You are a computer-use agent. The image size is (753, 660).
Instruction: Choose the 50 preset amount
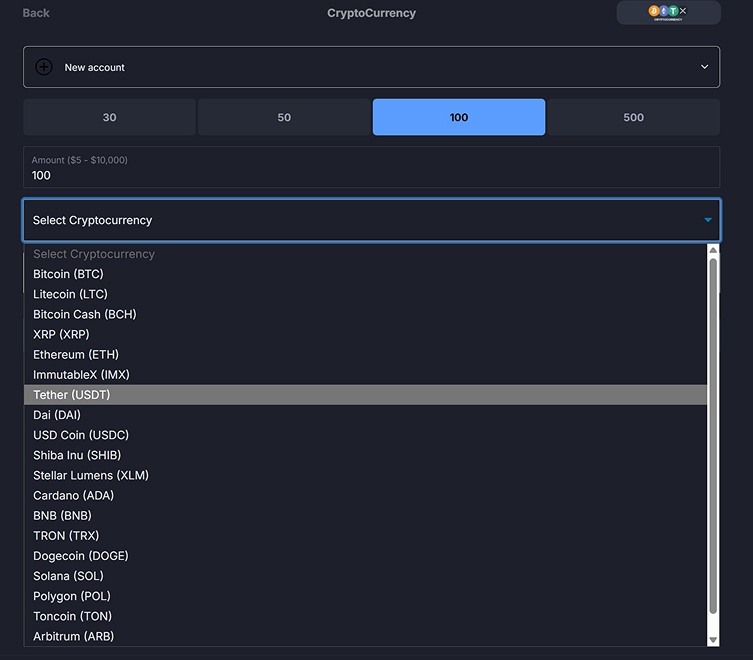click(284, 117)
